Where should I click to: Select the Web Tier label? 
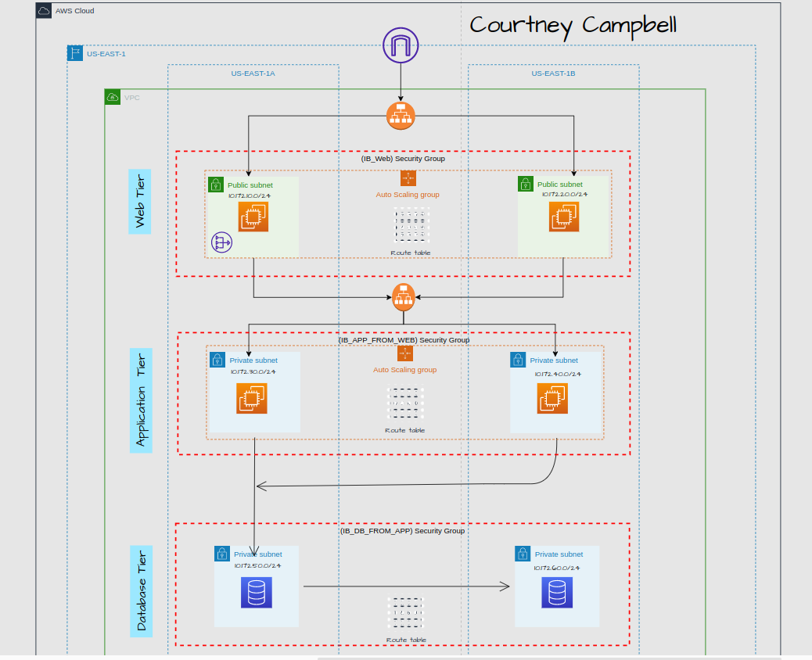[x=140, y=202]
